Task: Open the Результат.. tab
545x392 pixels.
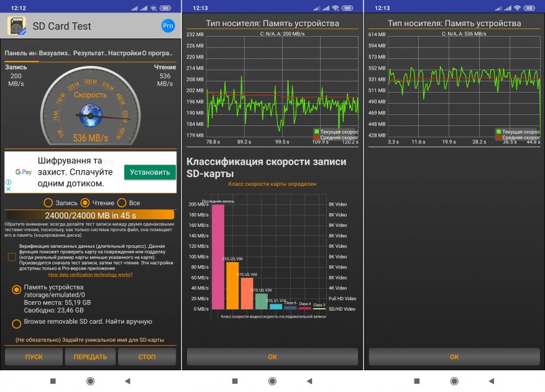Action: pos(89,53)
